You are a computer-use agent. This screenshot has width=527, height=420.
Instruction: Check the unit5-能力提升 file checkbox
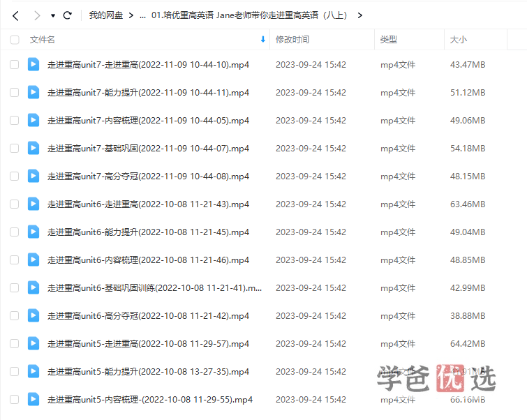click(x=15, y=371)
